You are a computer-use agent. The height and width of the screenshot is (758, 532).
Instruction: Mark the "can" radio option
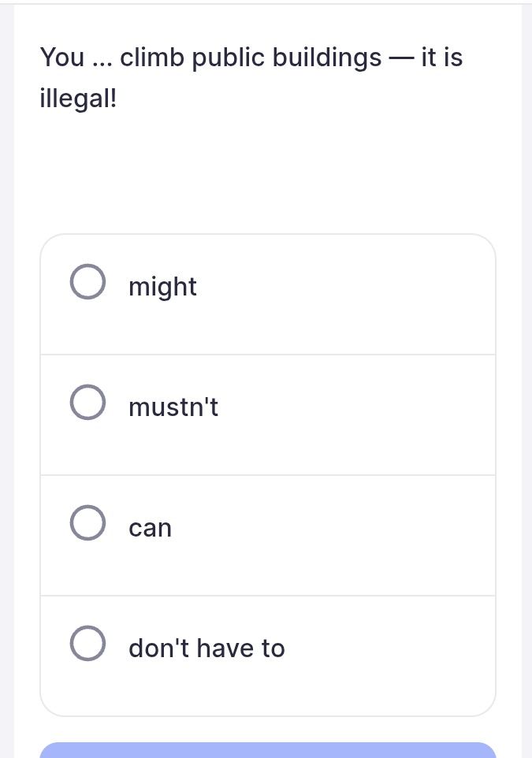point(87,522)
